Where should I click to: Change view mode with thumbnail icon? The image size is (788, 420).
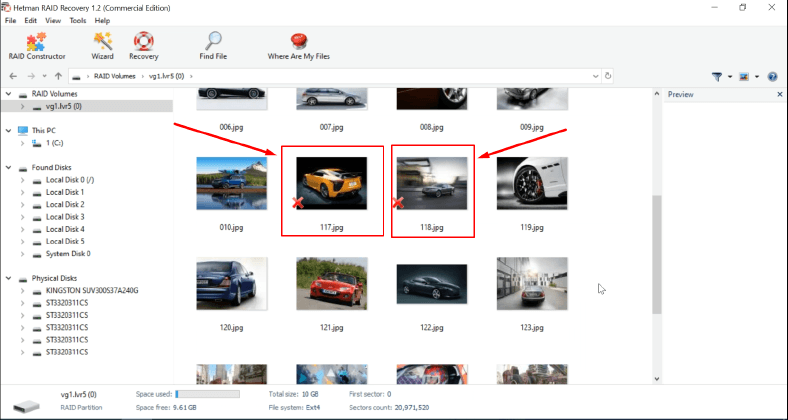point(744,77)
